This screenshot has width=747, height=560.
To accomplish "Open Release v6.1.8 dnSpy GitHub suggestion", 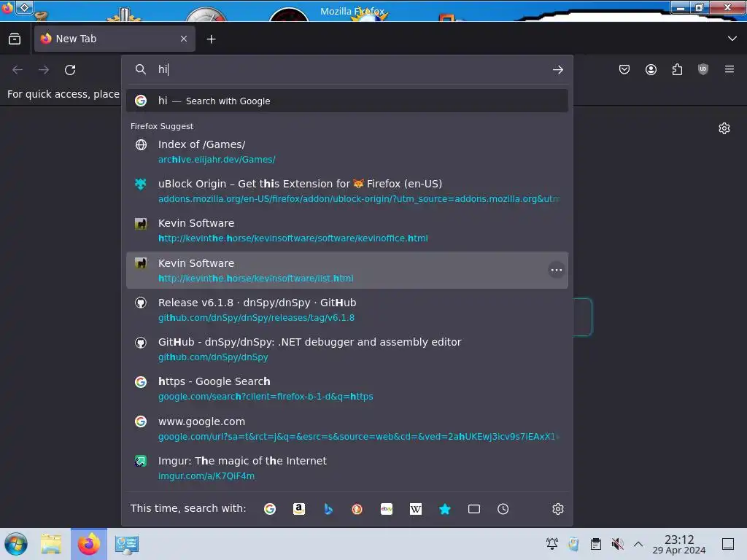I will click(x=347, y=309).
